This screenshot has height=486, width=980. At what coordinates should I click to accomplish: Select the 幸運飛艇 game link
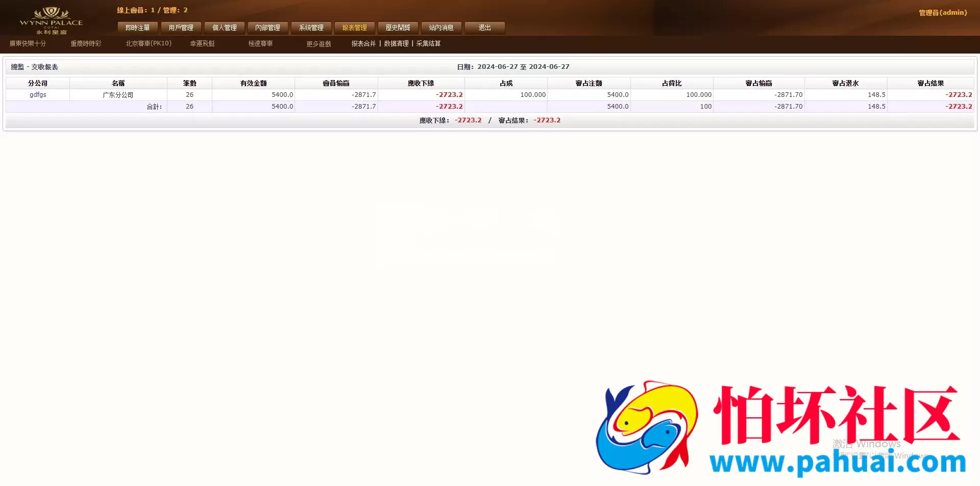coord(203,43)
